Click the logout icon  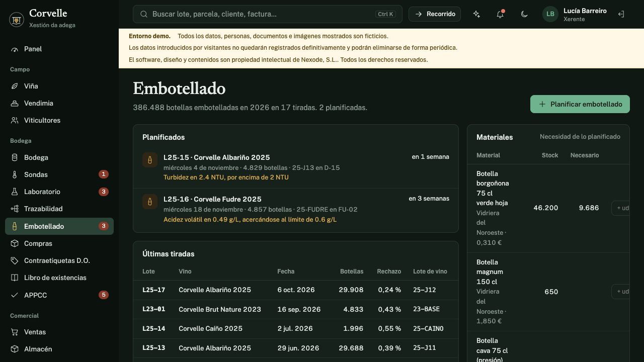click(x=621, y=14)
